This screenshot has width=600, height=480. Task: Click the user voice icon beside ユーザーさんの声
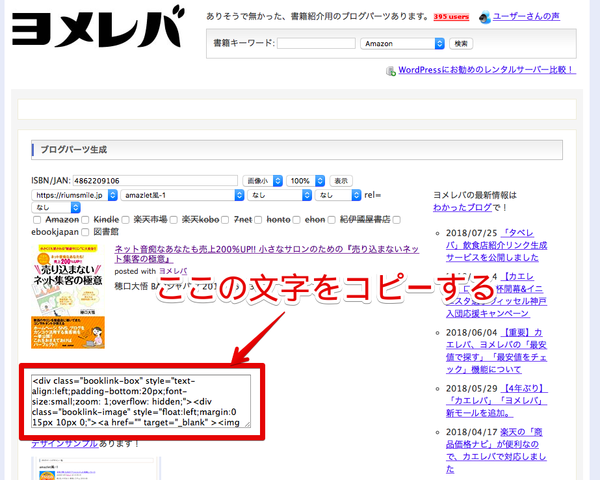[x=484, y=17]
